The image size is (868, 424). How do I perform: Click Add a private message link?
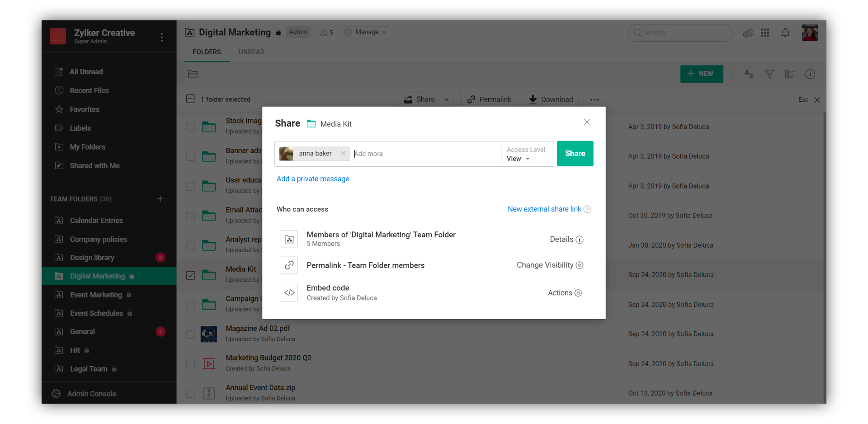(x=313, y=179)
